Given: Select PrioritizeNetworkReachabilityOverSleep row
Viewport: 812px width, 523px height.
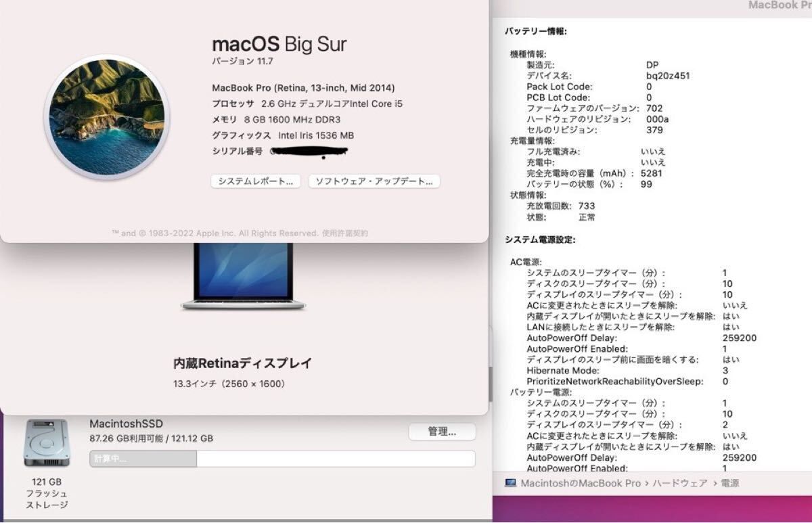Looking at the screenshot, I should (x=627, y=382).
